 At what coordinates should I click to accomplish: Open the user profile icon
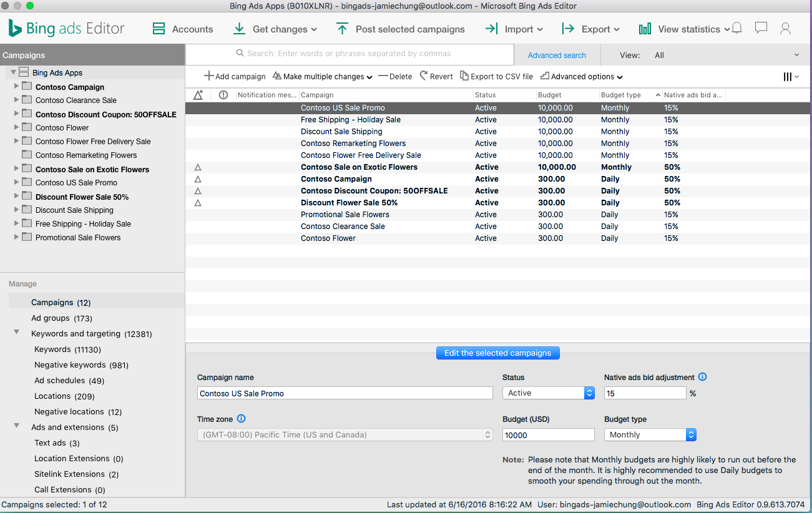point(786,28)
